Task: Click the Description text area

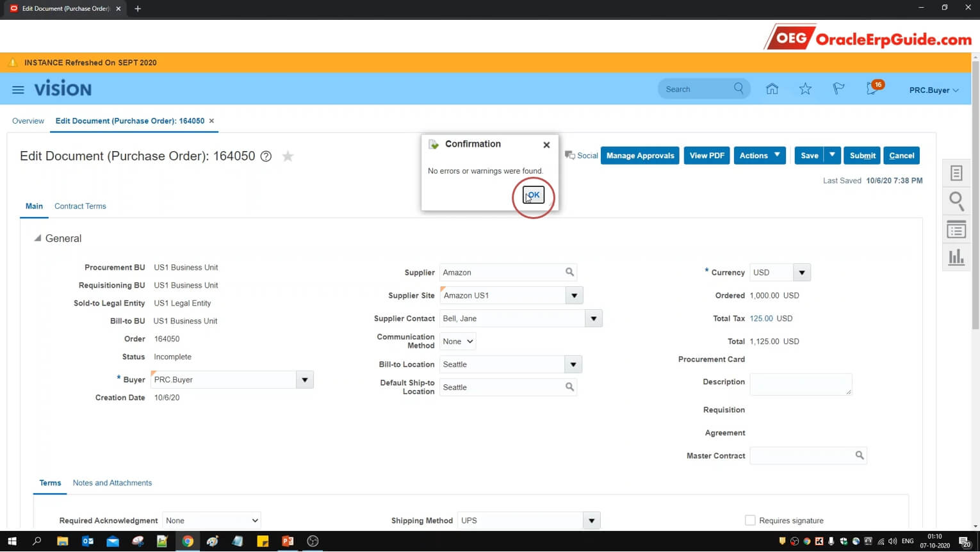Action: 801,384
